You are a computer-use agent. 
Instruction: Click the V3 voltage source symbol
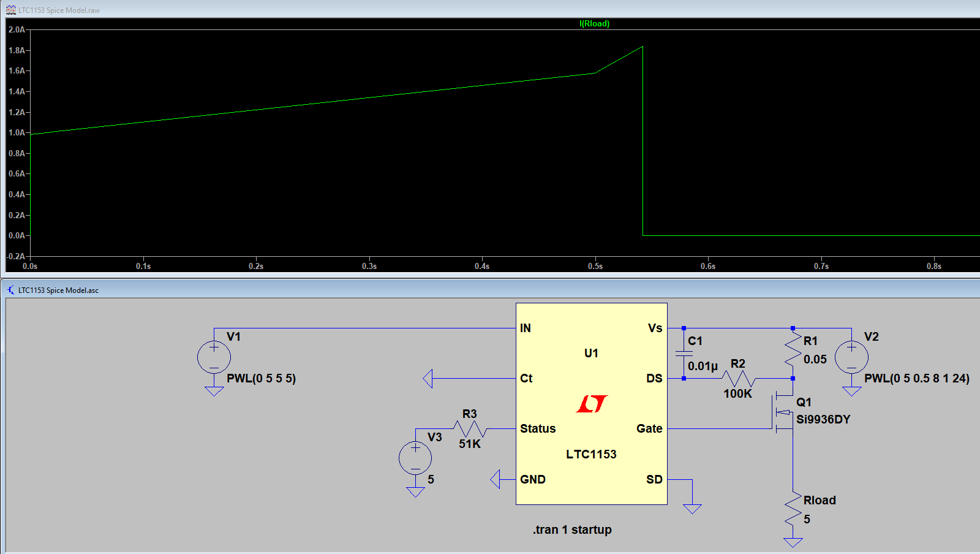coord(415,458)
